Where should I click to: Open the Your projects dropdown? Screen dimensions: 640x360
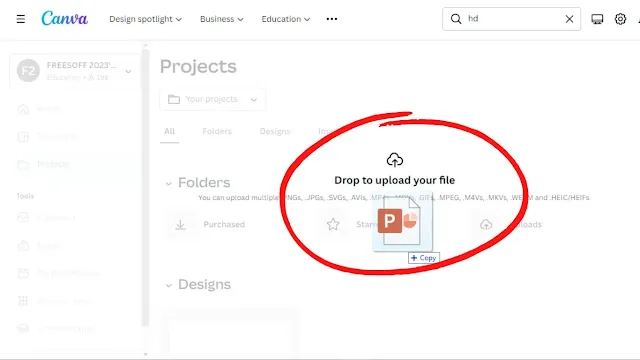[213, 99]
